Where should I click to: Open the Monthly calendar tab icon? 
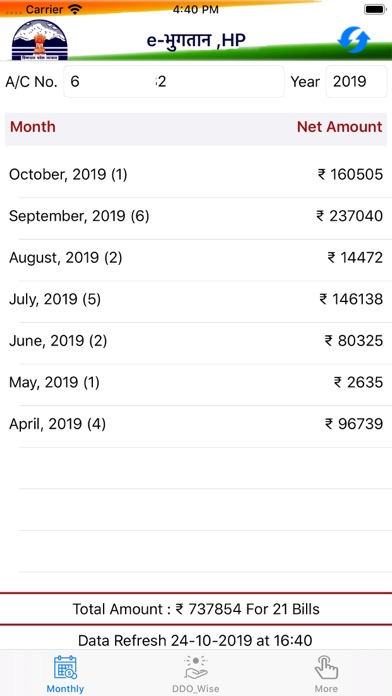click(65, 667)
